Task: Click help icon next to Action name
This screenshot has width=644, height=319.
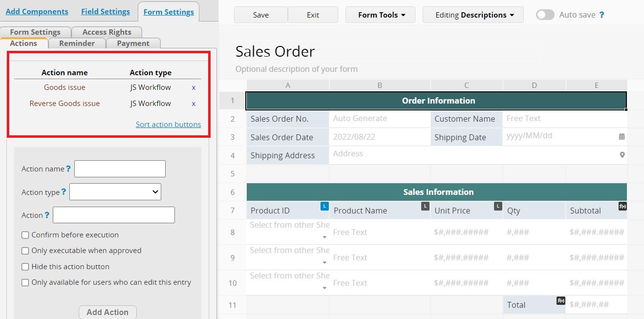Action: coord(68,169)
